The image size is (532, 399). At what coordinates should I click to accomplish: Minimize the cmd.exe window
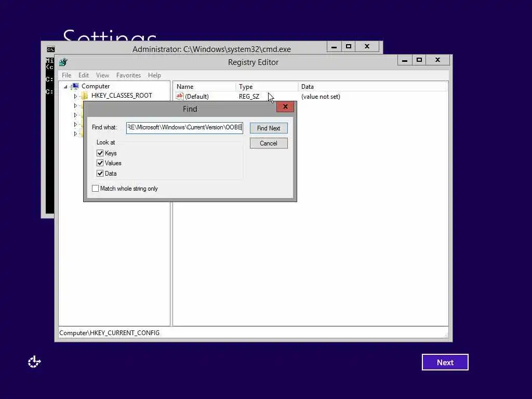334,47
